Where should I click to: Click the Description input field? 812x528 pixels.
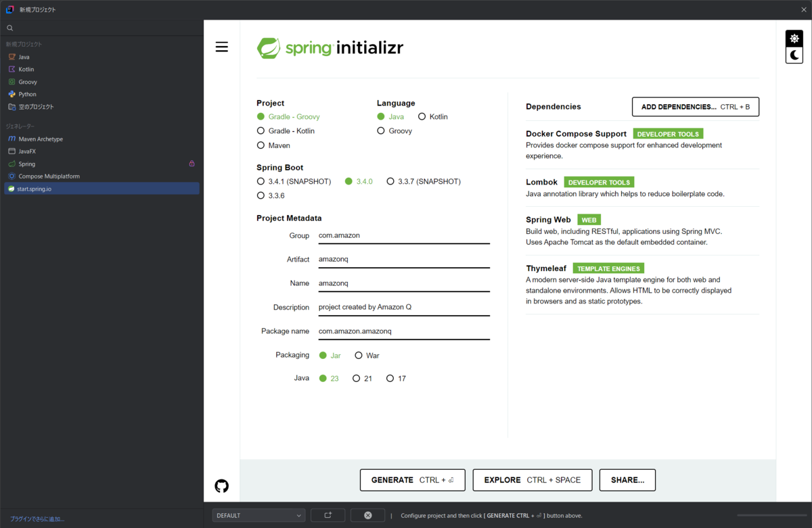point(404,307)
